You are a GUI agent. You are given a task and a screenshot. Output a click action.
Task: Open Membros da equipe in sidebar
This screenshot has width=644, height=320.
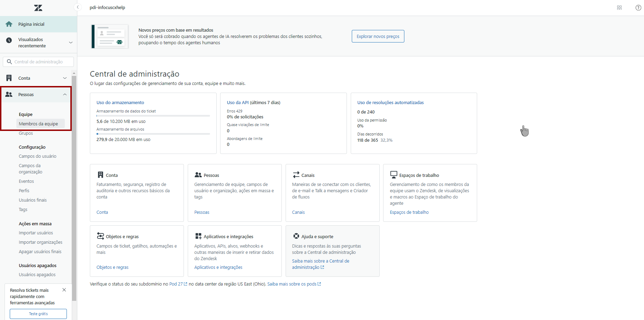tap(38, 124)
